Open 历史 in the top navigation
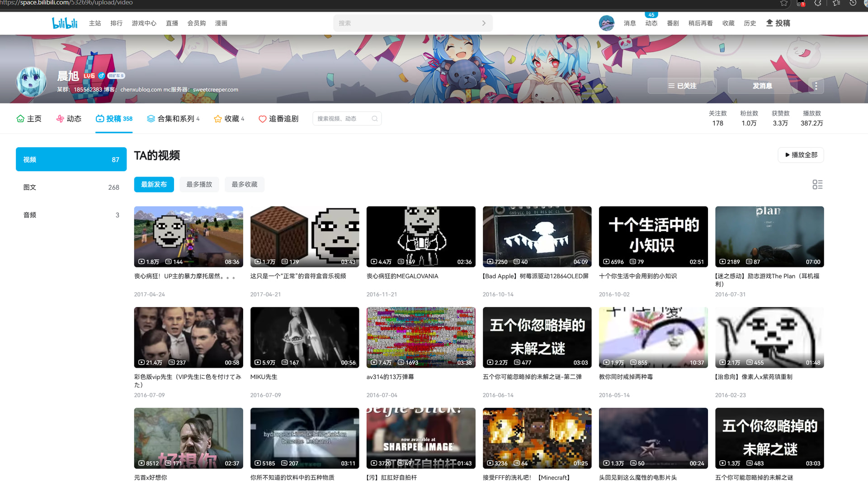Viewport: 868px width, 482px height. point(750,23)
